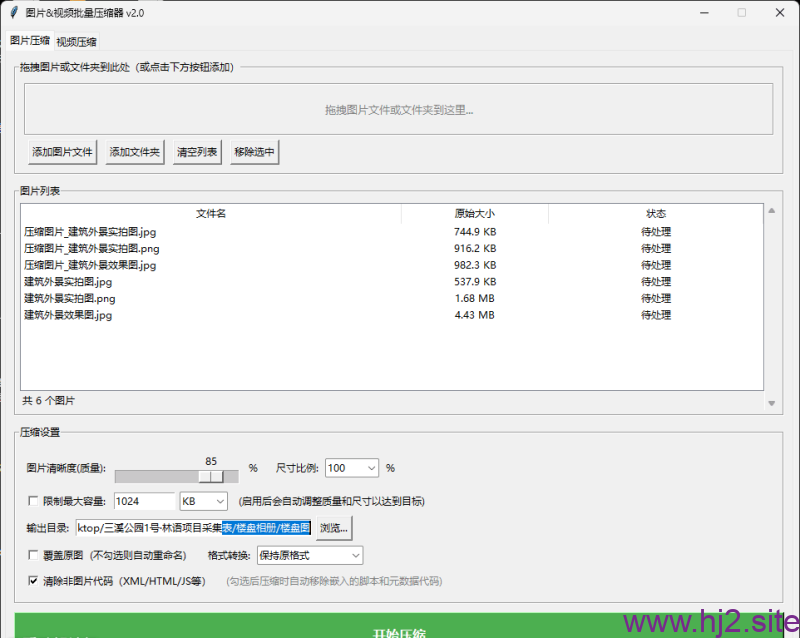This screenshot has width=800, height=638.
Task: Select row 建筑外景效果图.jpg
Action: 392,315
